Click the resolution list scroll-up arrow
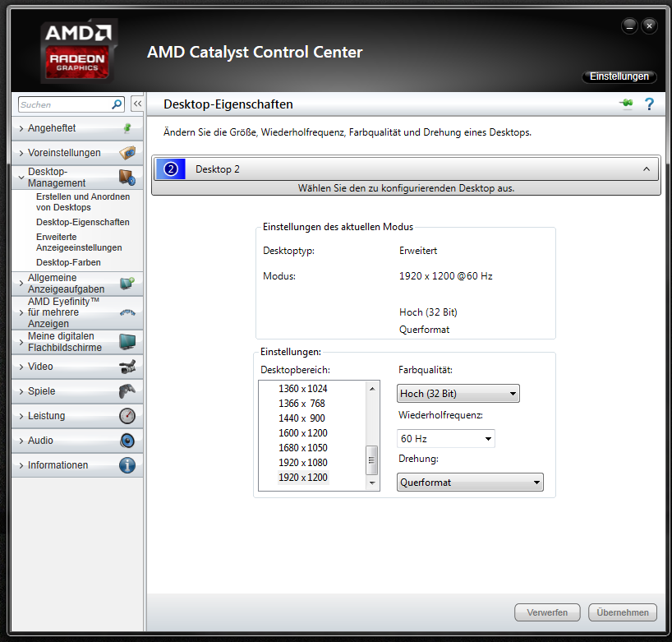 (372, 389)
